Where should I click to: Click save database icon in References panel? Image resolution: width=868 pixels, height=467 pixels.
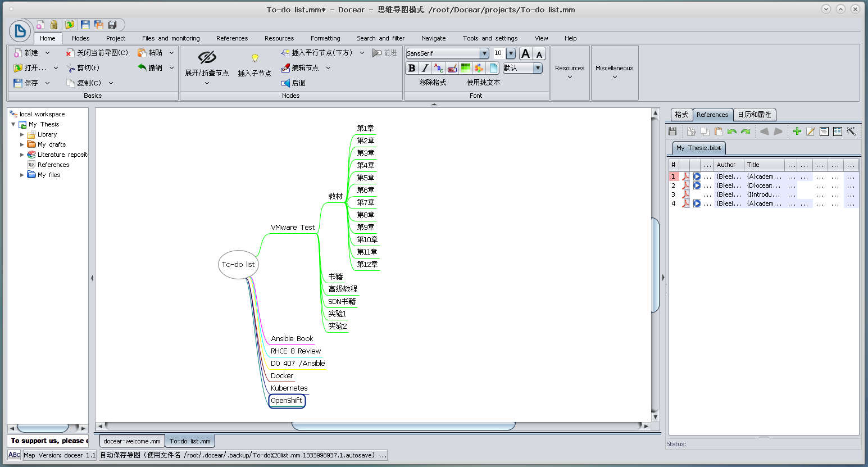[672, 132]
